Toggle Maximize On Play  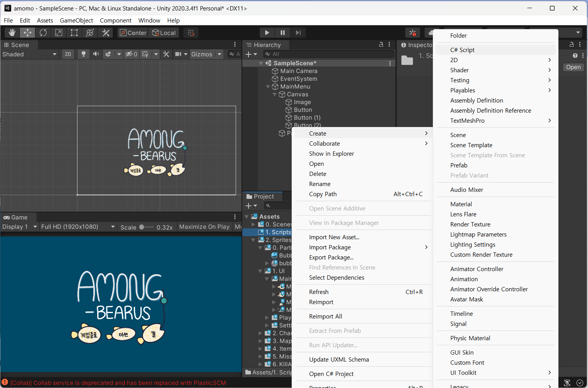click(204, 227)
